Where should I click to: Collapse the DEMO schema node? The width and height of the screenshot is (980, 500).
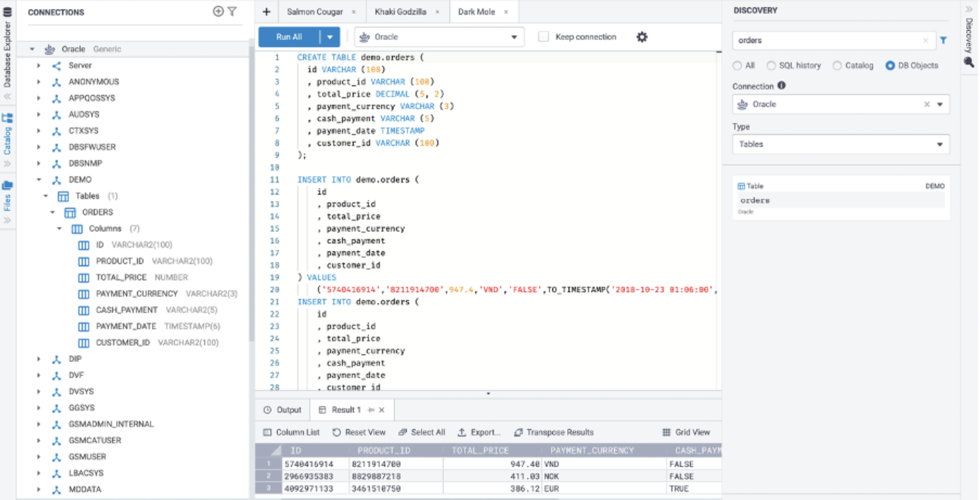[x=39, y=180]
